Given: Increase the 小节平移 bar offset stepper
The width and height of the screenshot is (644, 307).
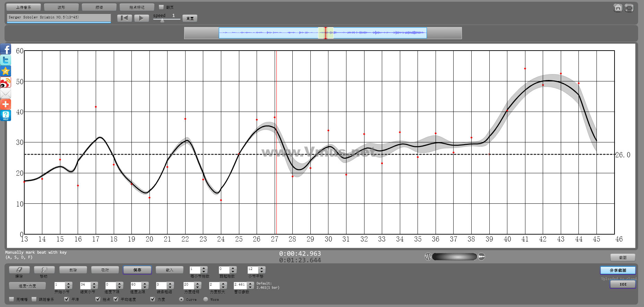Looking at the screenshot, I should click(x=262, y=268).
